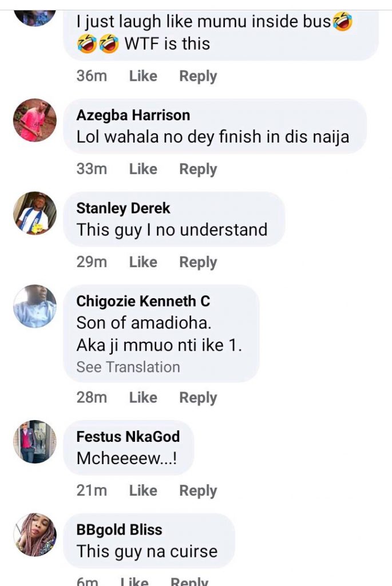
Task: Tap See Translation under amadioha comment
Action: (x=128, y=367)
